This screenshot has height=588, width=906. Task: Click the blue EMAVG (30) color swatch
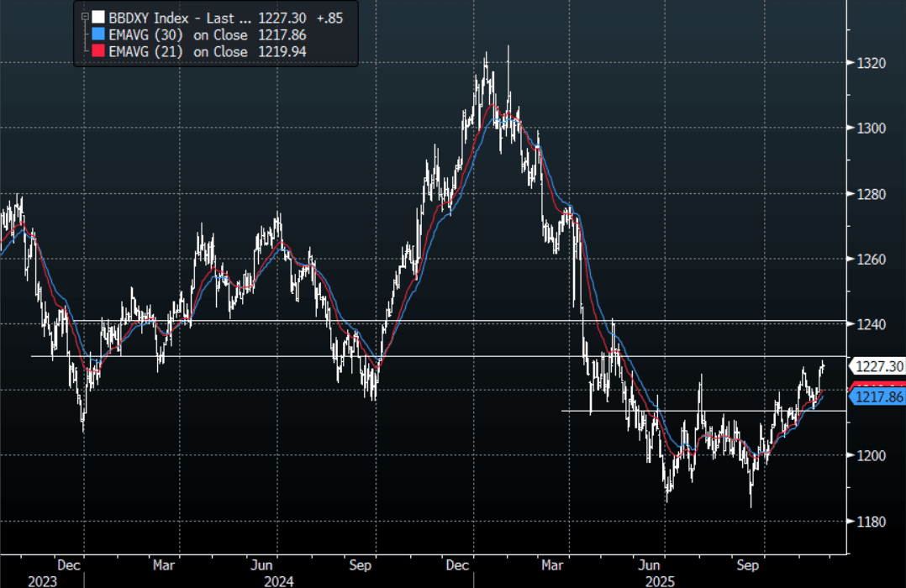click(x=98, y=34)
